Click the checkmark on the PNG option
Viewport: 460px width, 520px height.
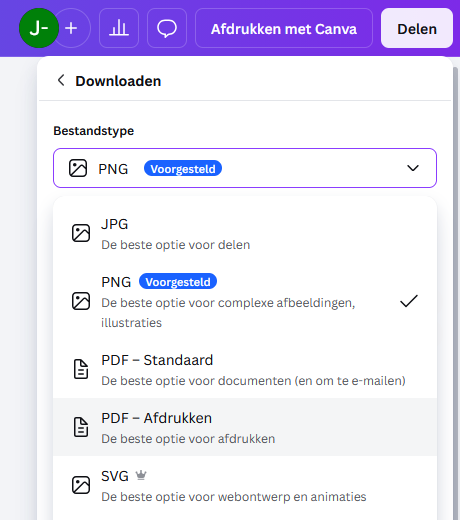coord(409,301)
